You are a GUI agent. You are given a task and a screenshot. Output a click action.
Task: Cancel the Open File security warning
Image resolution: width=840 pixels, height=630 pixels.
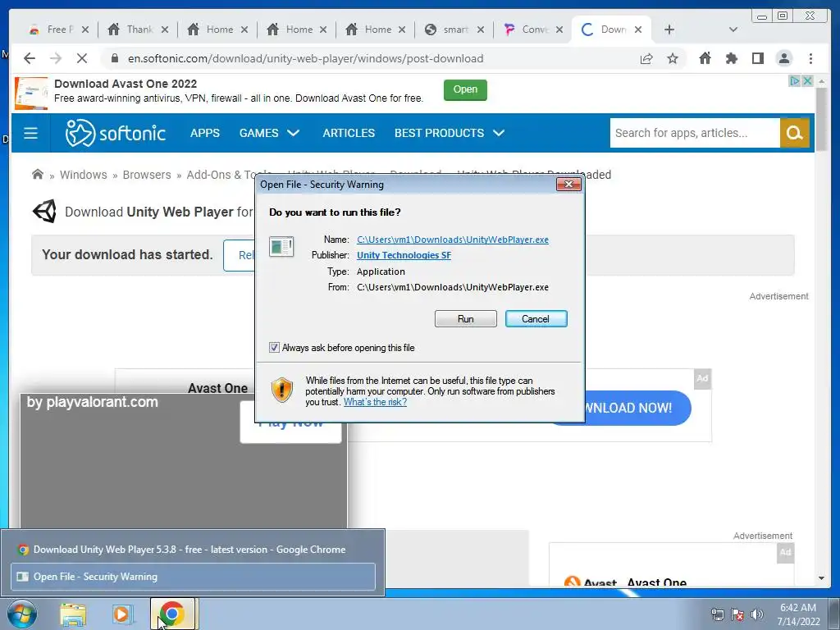(x=536, y=319)
